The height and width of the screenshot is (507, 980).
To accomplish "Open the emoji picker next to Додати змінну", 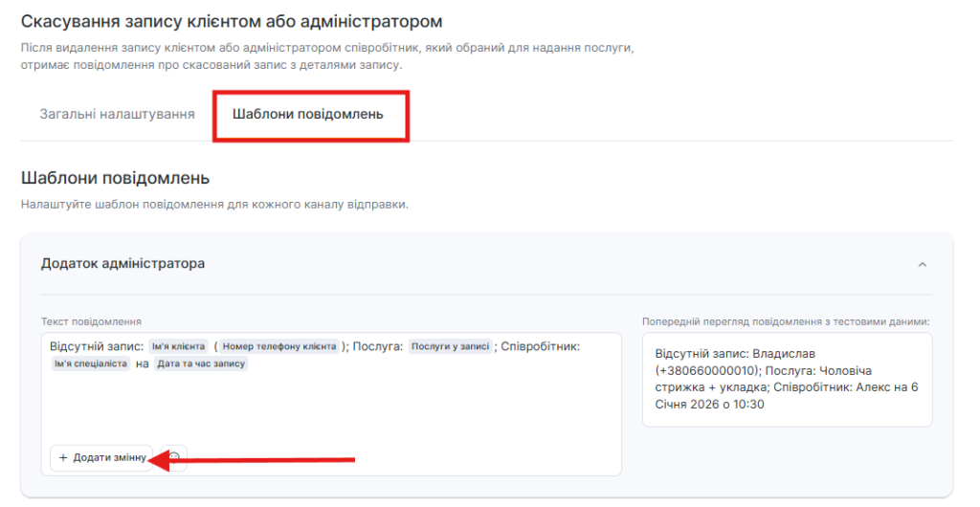I will point(174,457).
